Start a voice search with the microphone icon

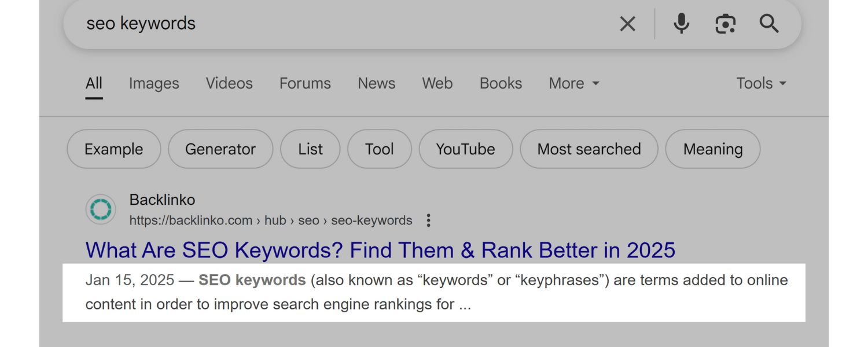coord(681,24)
